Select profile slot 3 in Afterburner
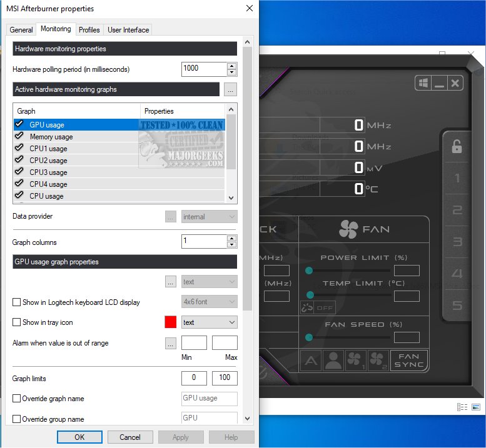Viewport: 486px width, 448px height. coord(457,241)
